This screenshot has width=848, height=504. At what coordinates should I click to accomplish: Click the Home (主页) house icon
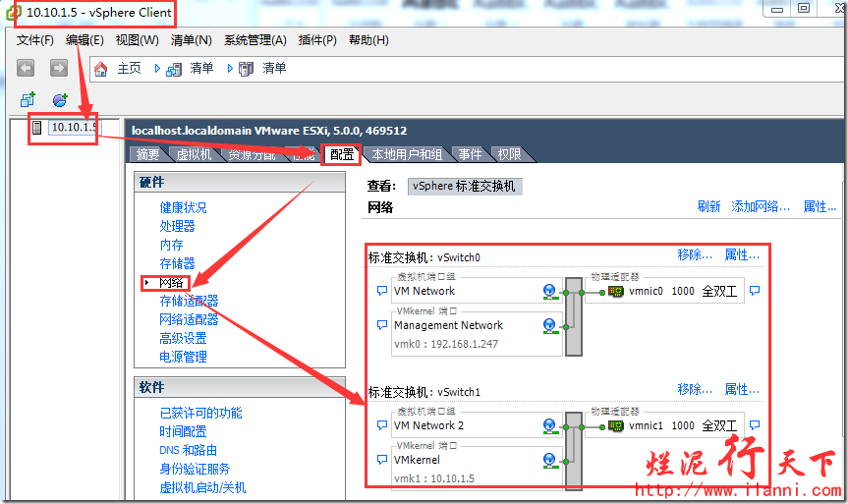100,69
